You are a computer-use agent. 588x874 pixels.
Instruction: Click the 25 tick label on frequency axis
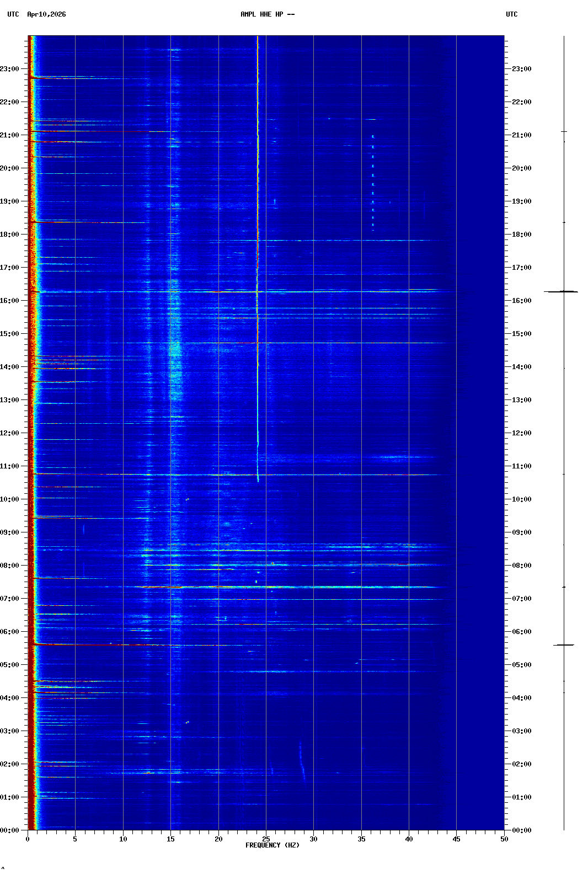(x=266, y=839)
